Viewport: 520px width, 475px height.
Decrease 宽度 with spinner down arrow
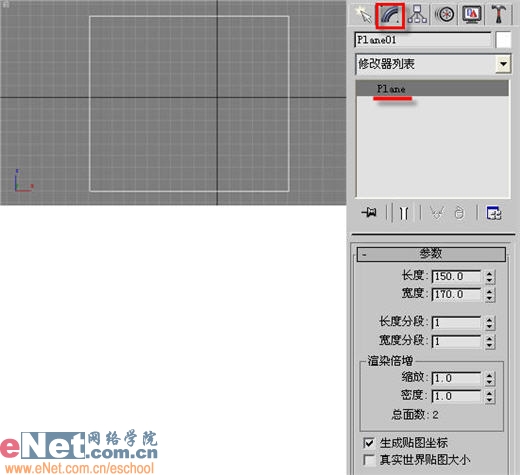tap(489, 298)
